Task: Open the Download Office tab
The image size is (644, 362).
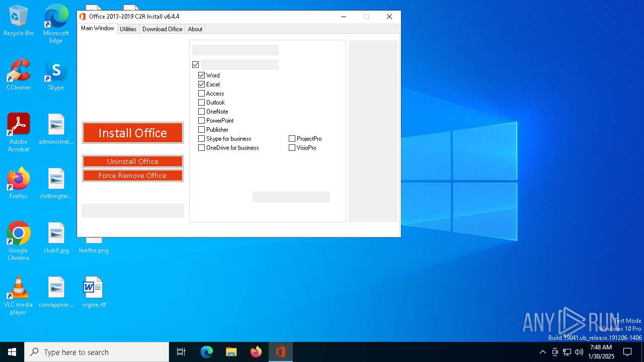Action: point(162,29)
